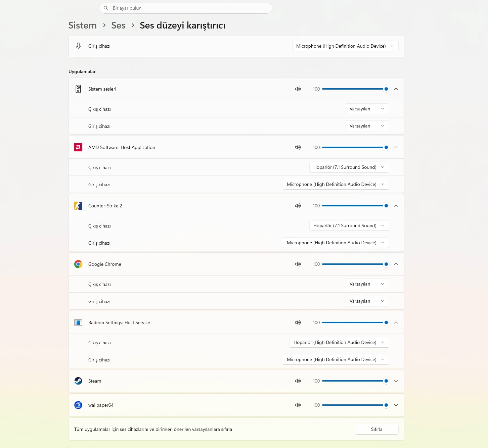Mute Sistem sesleri with its speaker icon
The image size is (488, 448).
tap(298, 89)
